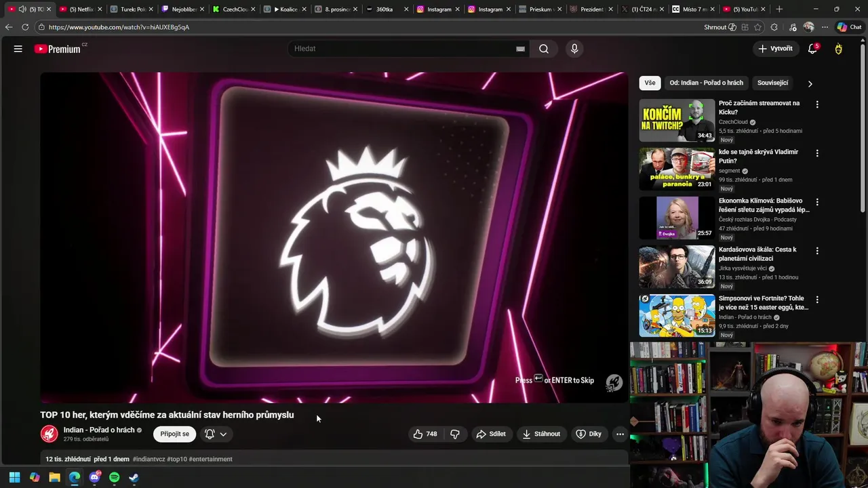Reload the page in browser toolbar
The height and width of the screenshot is (488, 868).
[x=25, y=27]
